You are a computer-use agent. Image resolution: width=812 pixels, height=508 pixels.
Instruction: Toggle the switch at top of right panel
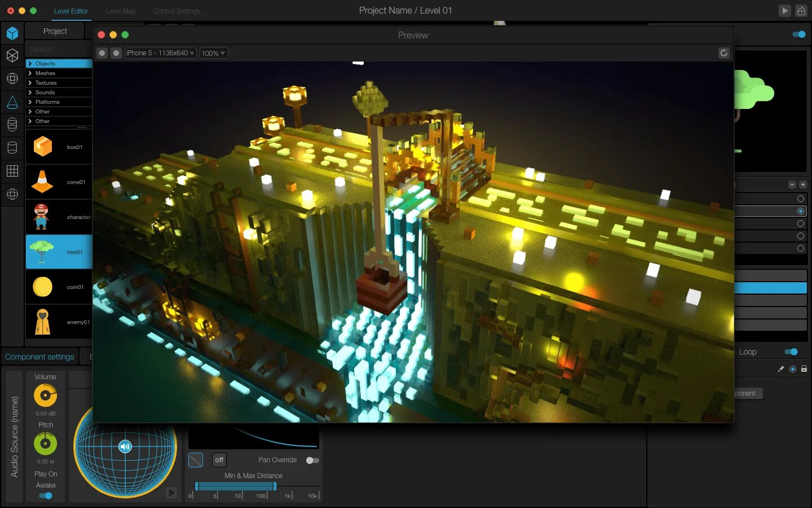(799, 34)
